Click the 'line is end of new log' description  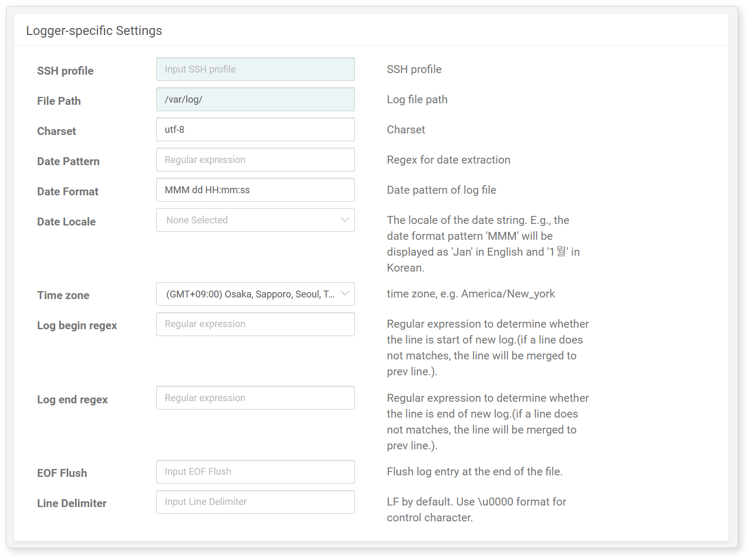488,422
